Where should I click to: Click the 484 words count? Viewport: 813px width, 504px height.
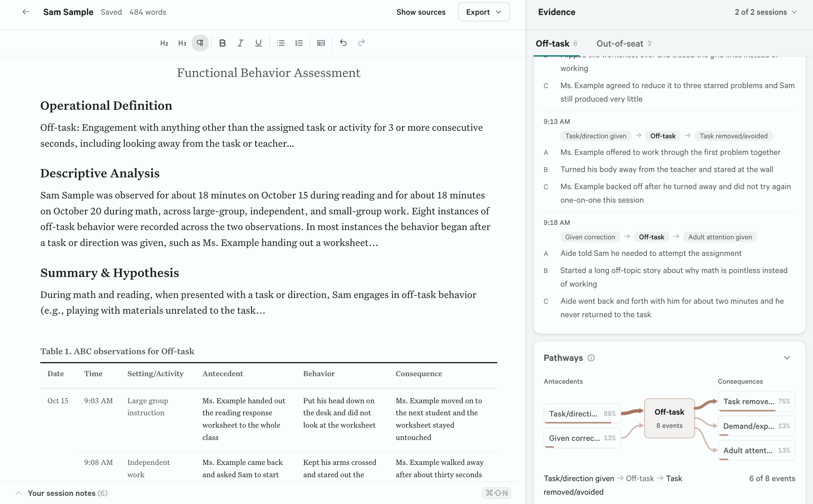point(148,12)
